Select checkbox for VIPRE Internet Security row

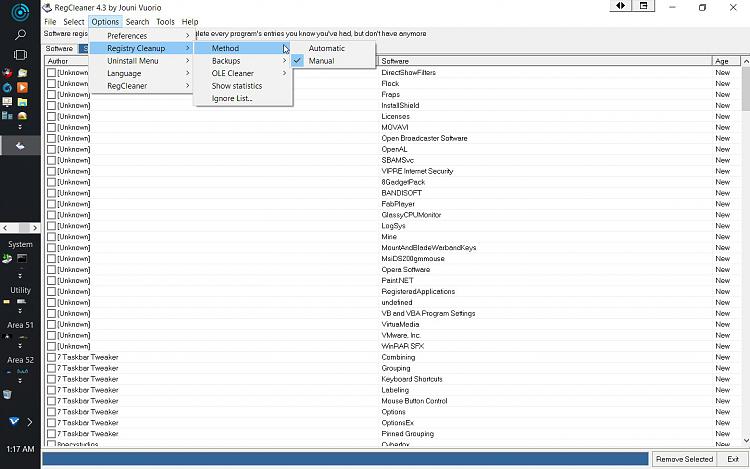click(x=52, y=171)
